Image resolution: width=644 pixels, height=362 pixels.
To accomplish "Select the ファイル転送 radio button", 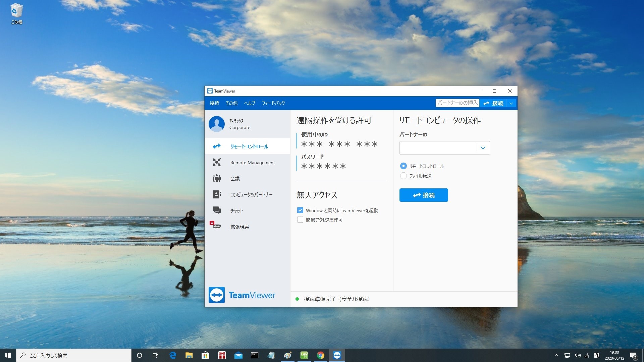I will pyautogui.click(x=404, y=176).
